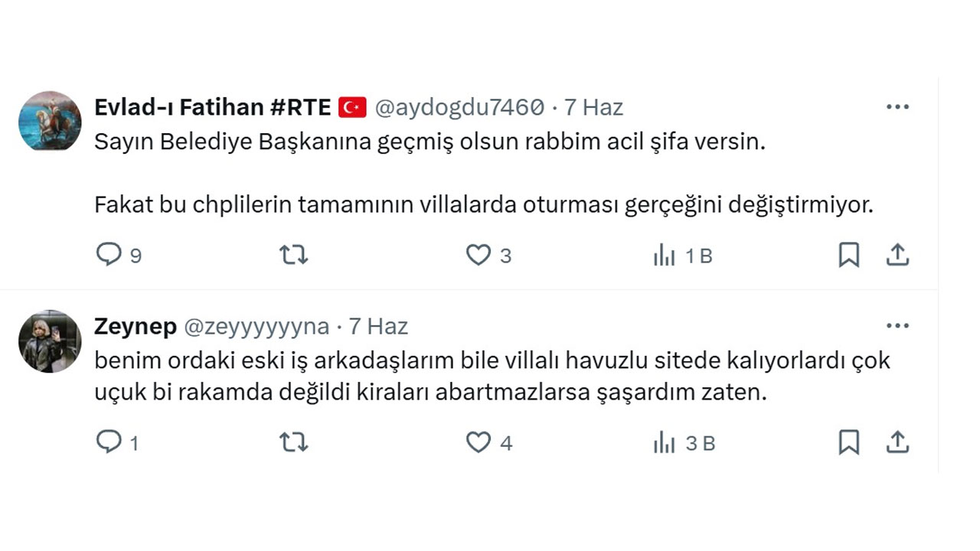The image size is (980, 551).
Task: Open Zeynep's avatar image
Action: point(49,341)
